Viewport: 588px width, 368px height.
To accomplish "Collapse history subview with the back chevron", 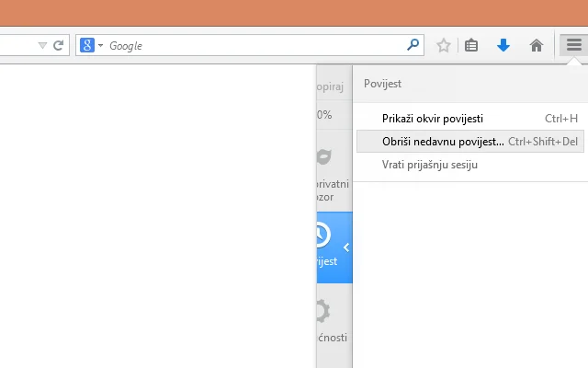I will pyautogui.click(x=346, y=247).
